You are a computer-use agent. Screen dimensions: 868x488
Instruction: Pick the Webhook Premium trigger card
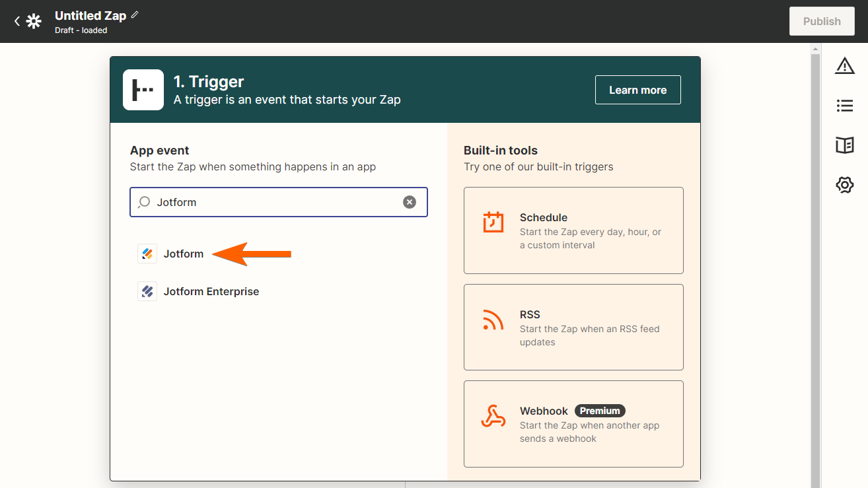573,424
